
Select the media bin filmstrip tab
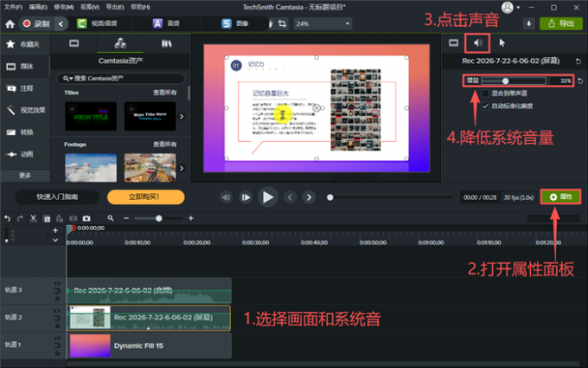[x=73, y=43]
